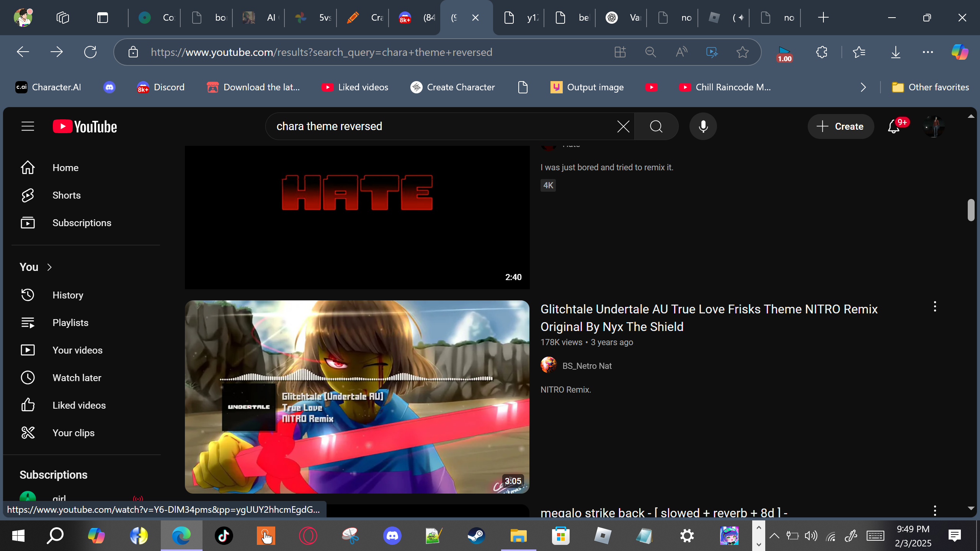
Task: Open the Favorites list icon
Action: coord(859,52)
